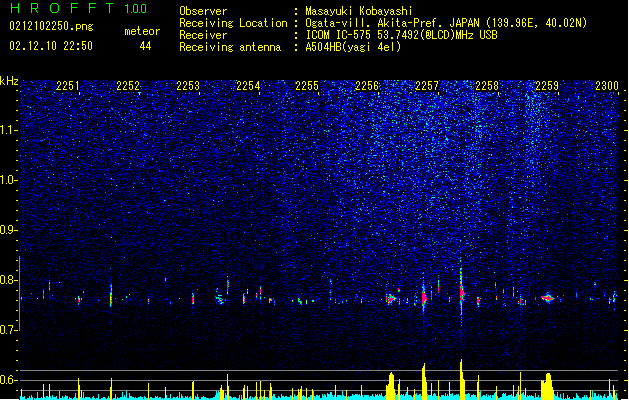Click the 0.9 kHz frequency label
This screenshot has width=629, height=400.
tap(9, 230)
